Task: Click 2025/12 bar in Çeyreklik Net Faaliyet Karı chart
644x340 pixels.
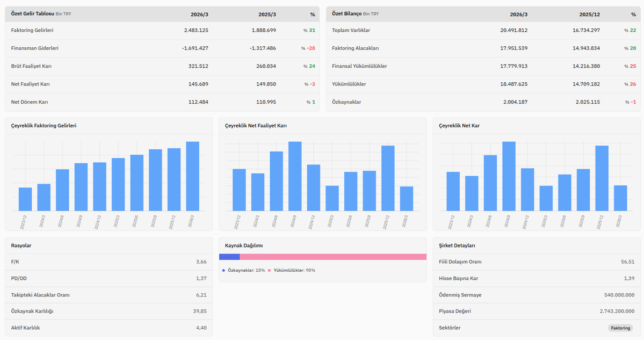Action: 388,179
